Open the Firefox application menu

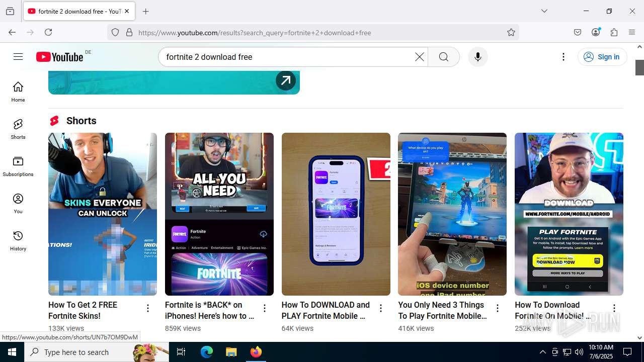coord(632,32)
